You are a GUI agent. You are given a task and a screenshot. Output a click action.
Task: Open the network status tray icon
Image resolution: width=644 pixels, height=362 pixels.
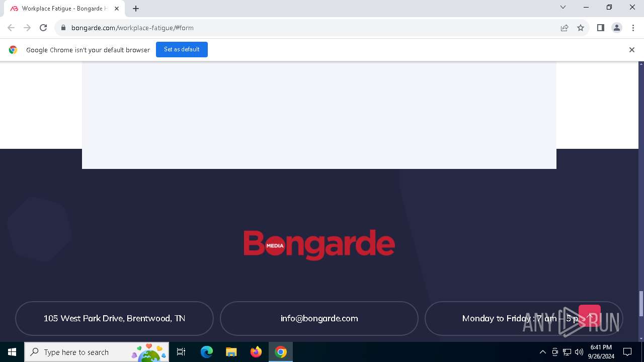point(567,352)
